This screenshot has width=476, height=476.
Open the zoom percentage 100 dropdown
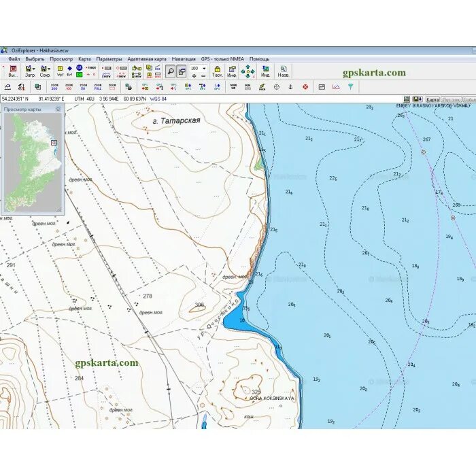coord(204,69)
